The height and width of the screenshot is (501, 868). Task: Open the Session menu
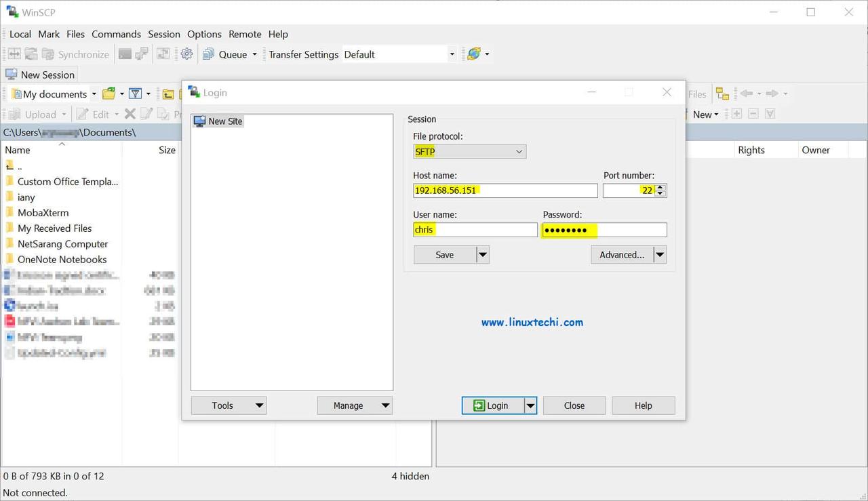[164, 34]
